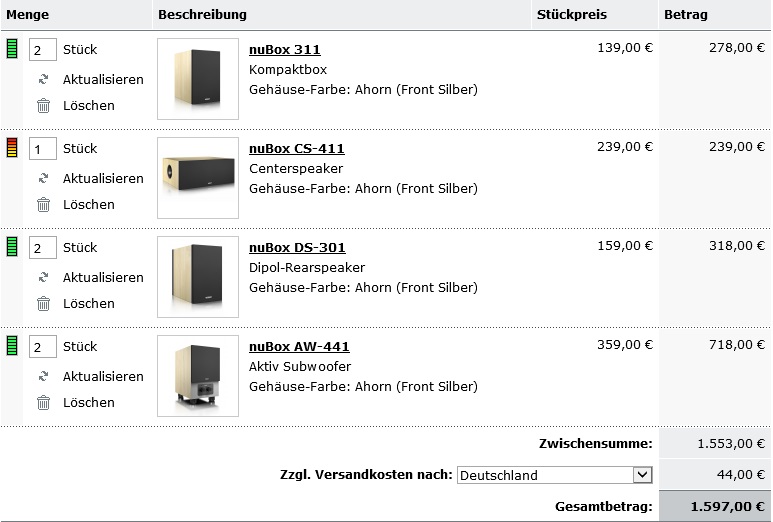Open the nuBox CS-411 product link

point(296,149)
